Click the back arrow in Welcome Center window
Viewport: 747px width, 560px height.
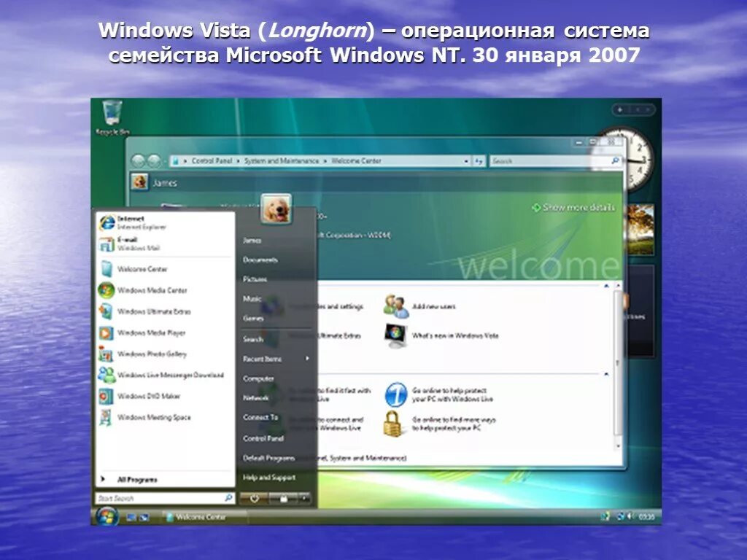click(x=138, y=161)
